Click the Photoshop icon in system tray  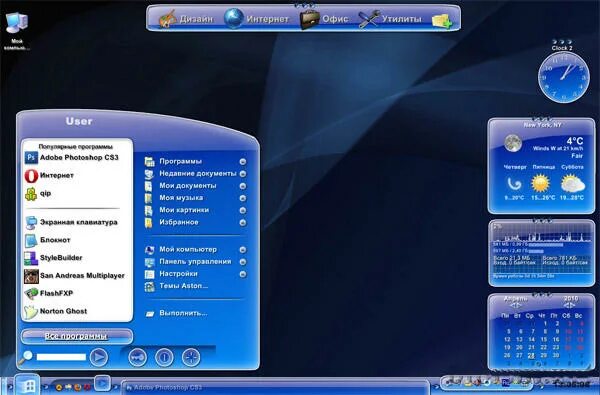tap(505, 382)
